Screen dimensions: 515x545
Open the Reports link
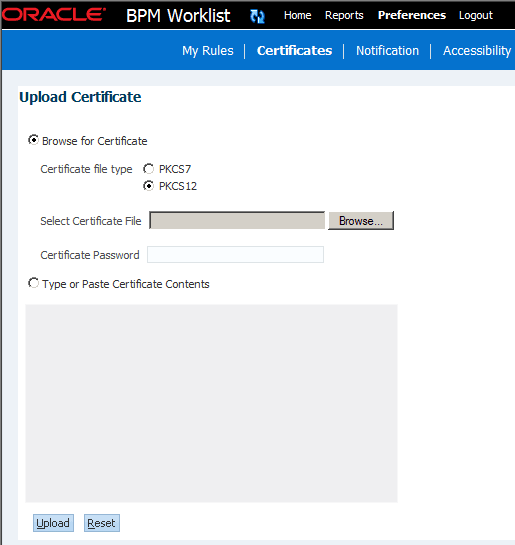point(344,15)
